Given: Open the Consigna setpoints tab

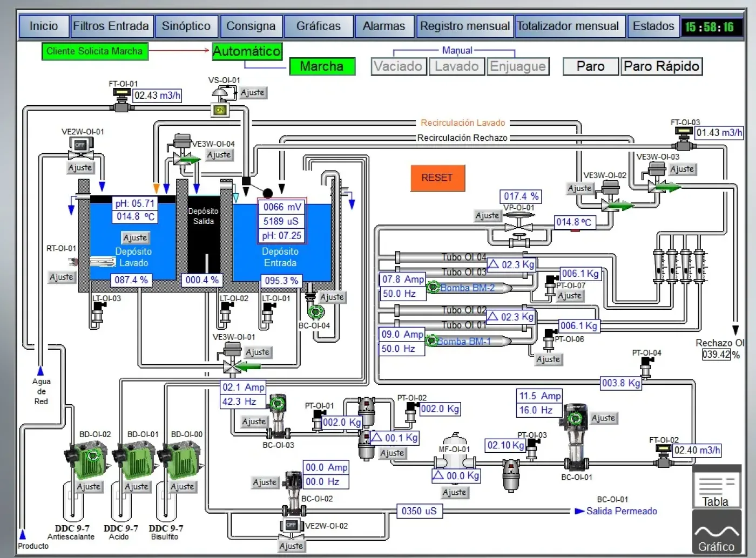Looking at the screenshot, I should pos(251,26).
